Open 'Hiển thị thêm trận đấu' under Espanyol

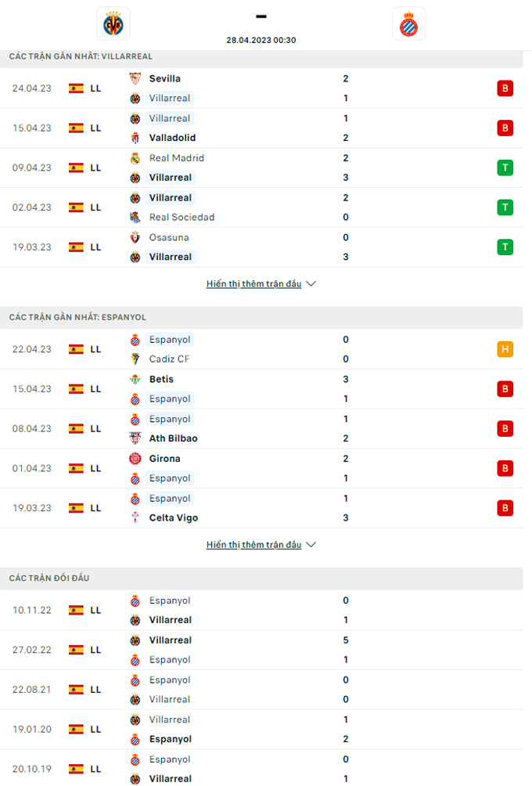(x=254, y=544)
